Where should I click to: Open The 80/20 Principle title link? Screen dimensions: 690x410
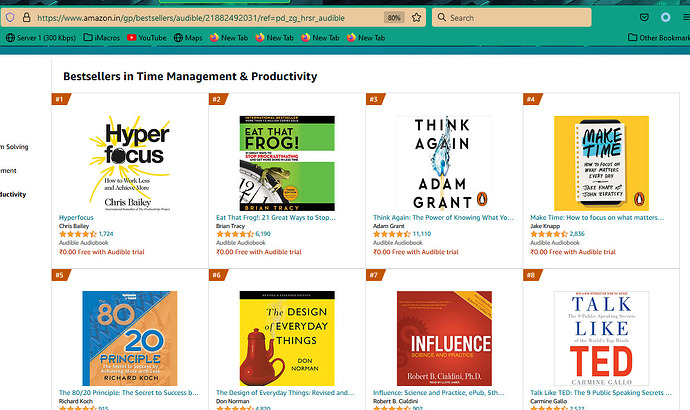click(128, 392)
